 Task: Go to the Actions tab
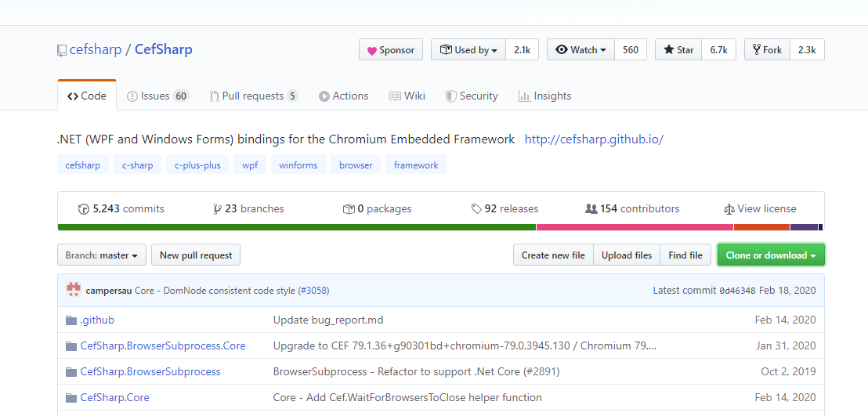(x=343, y=96)
